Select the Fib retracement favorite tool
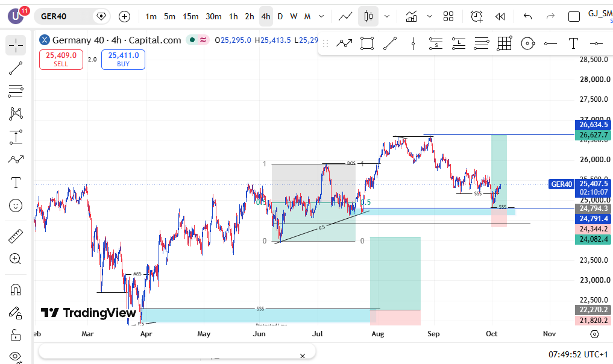Image resolution: width=613 pixels, height=364 pixels. [x=481, y=43]
